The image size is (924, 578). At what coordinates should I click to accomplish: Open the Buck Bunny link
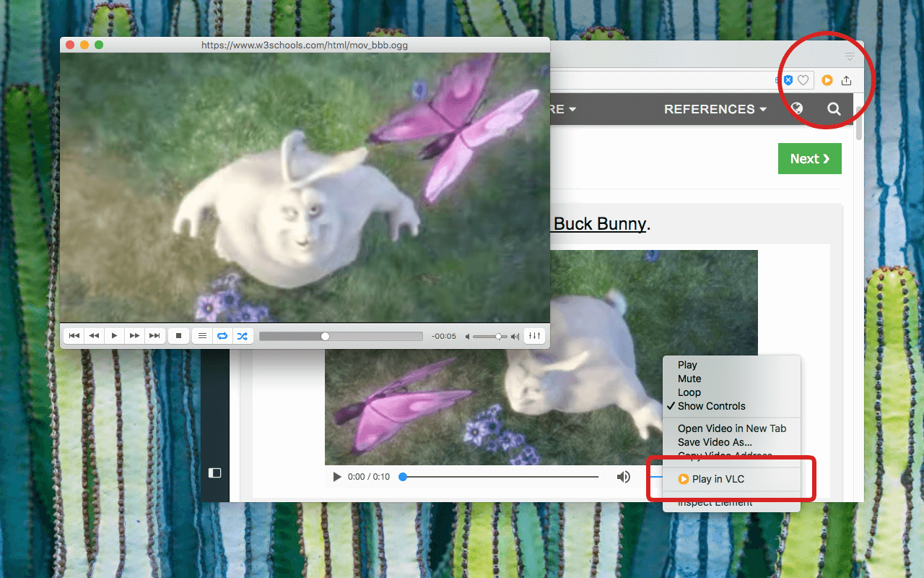pos(599,224)
